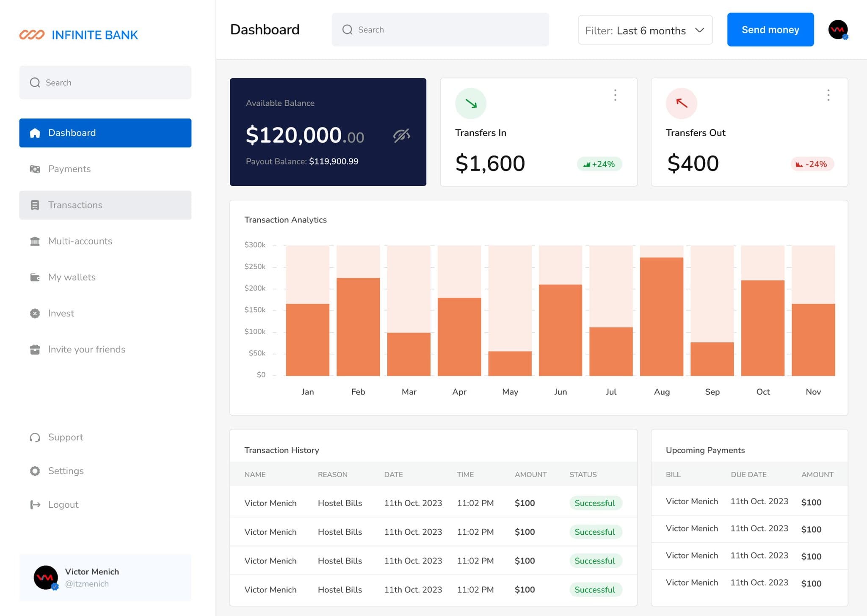Open the Transfers In three-dot menu
Viewport: 867px width, 616px height.
pos(615,95)
